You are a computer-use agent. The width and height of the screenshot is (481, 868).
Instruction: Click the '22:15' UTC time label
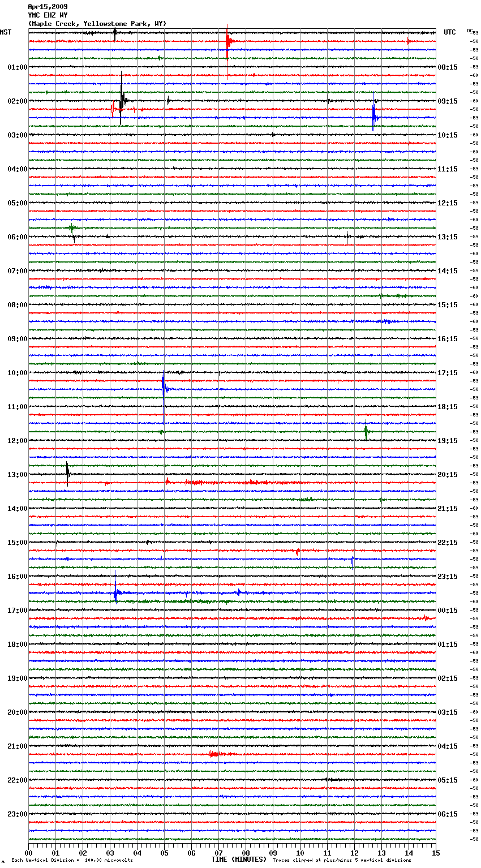pyautogui.click(x=448, y=543)
